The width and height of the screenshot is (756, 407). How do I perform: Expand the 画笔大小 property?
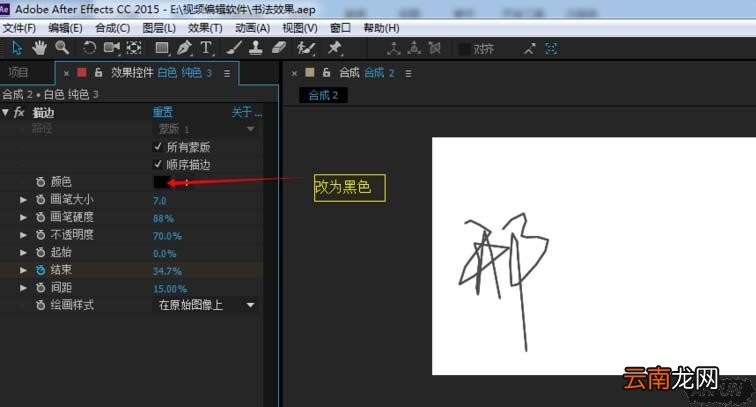click(23, 199)
